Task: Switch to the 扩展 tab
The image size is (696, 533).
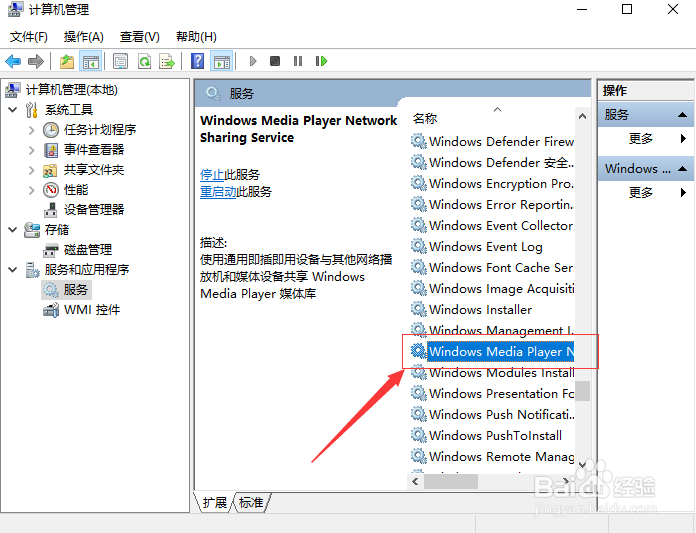Action: coord(214,502)
